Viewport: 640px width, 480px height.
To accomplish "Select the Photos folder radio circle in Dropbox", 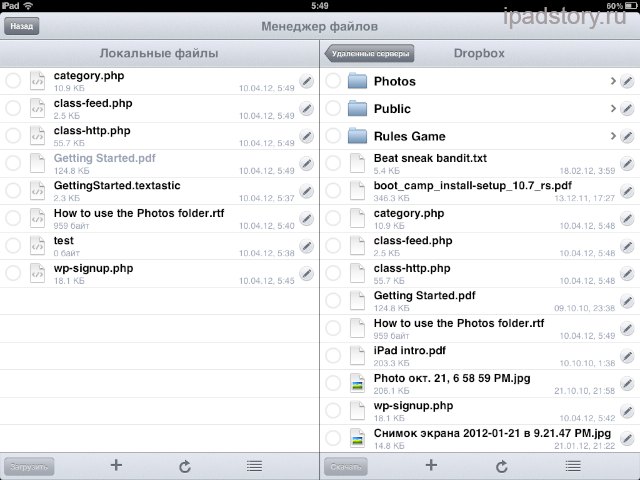I will point(333,81).
